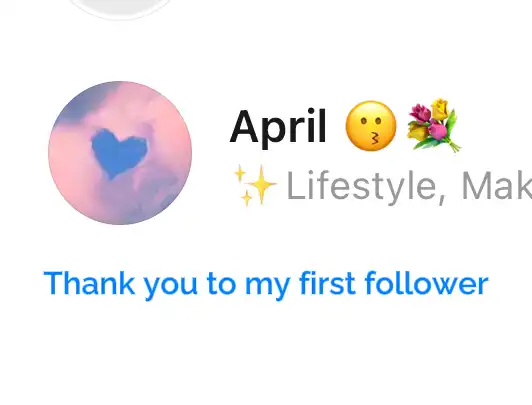Click the word 'Thank' in the blue text
The height and width of the screenshot is (405, 532).
pyautogui.click(x=90, y=283)
